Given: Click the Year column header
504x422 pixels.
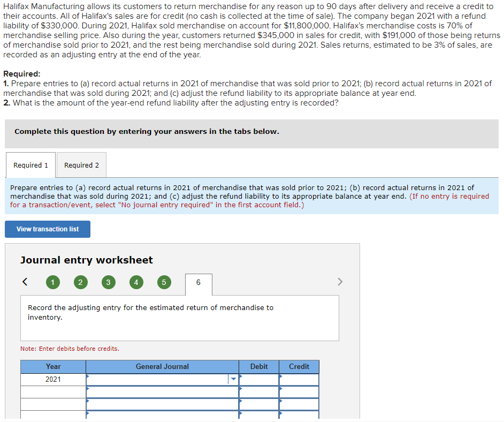Looking at the screenshot, I should click(x=53, y=366).
